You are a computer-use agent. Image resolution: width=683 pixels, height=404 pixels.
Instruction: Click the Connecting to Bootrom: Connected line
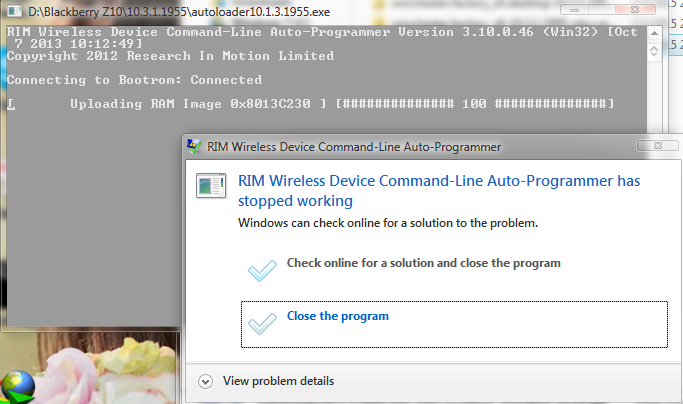[x=134, y=80]
